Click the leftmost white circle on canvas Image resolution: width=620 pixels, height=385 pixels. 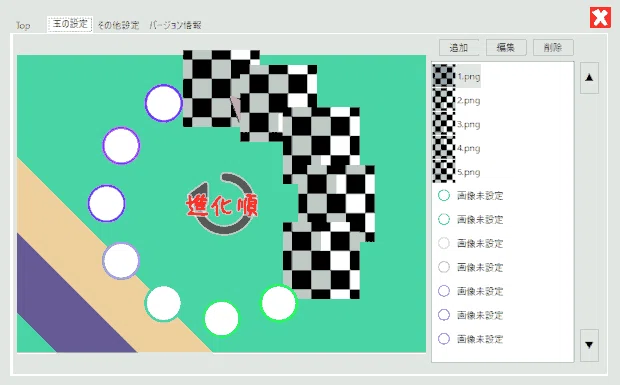pos(106,203)
